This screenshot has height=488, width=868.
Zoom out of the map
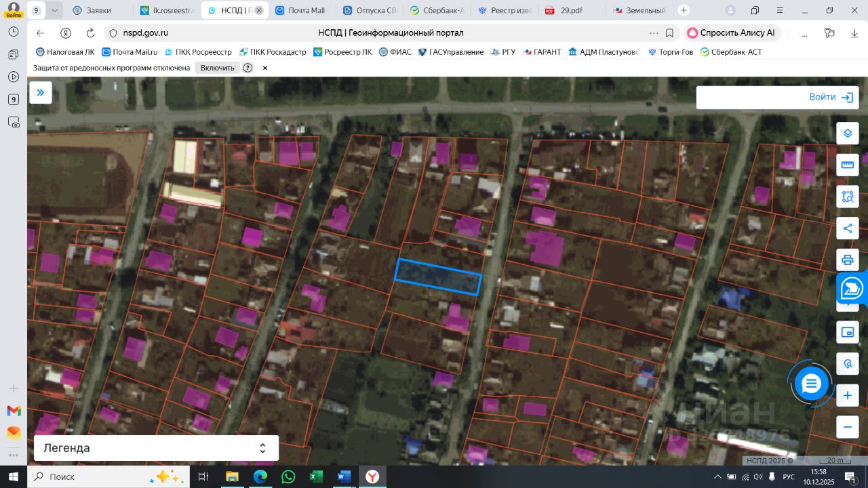(847, 427)
